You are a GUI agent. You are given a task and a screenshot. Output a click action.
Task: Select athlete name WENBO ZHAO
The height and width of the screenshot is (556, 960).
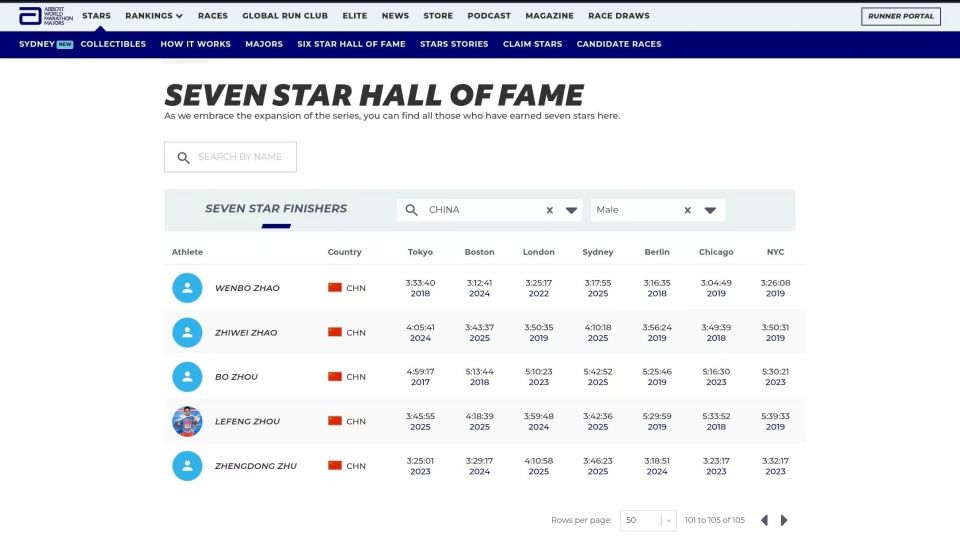pos(247,288)
